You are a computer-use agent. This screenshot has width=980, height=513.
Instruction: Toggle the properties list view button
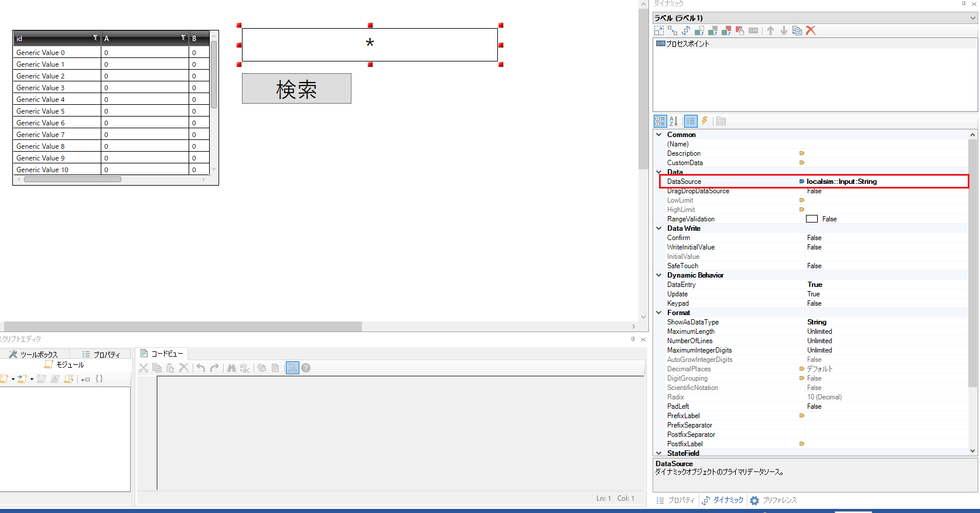click(691, 121)
